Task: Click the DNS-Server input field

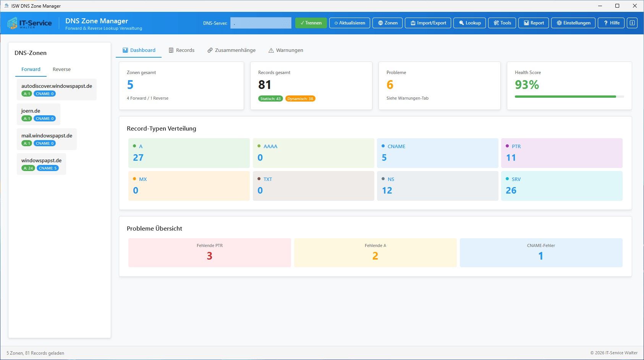Action: point(261,23)
